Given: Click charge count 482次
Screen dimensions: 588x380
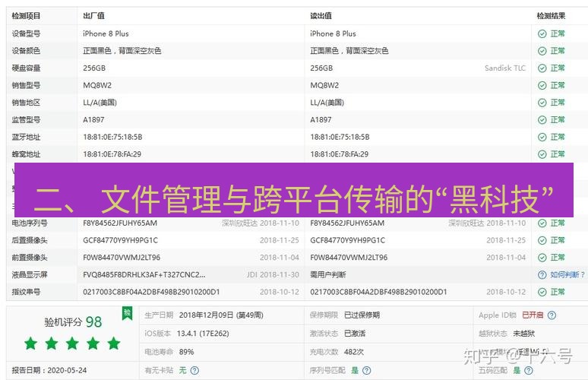Looking at the screenshot, I should pyautogui.click(x=353, y=352).
